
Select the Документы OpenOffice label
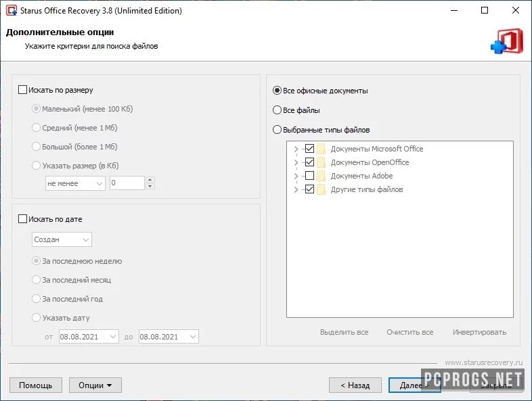(370, 162)
